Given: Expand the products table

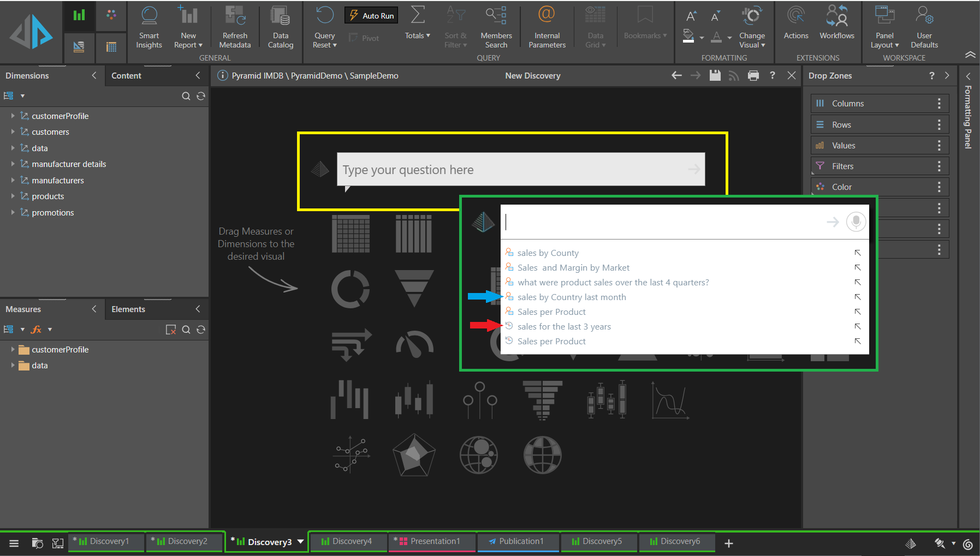Looking at the screenshot, I should click(x=13, y=196).
